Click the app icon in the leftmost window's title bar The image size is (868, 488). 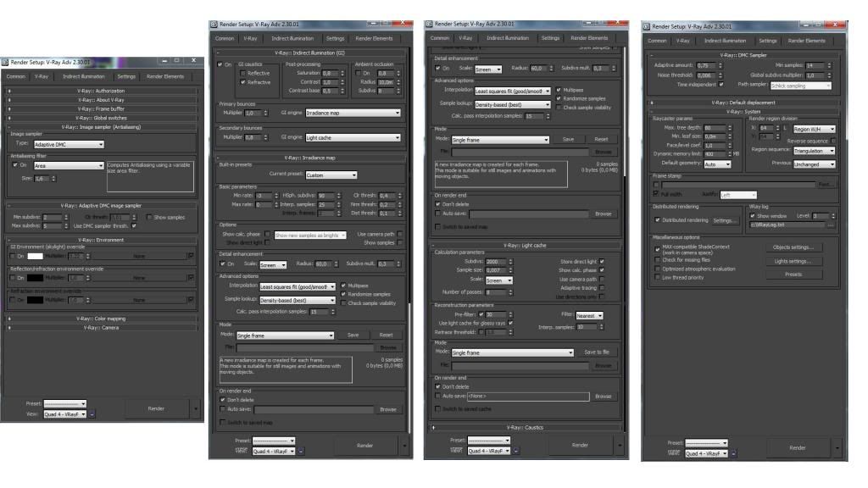point(5,63)
